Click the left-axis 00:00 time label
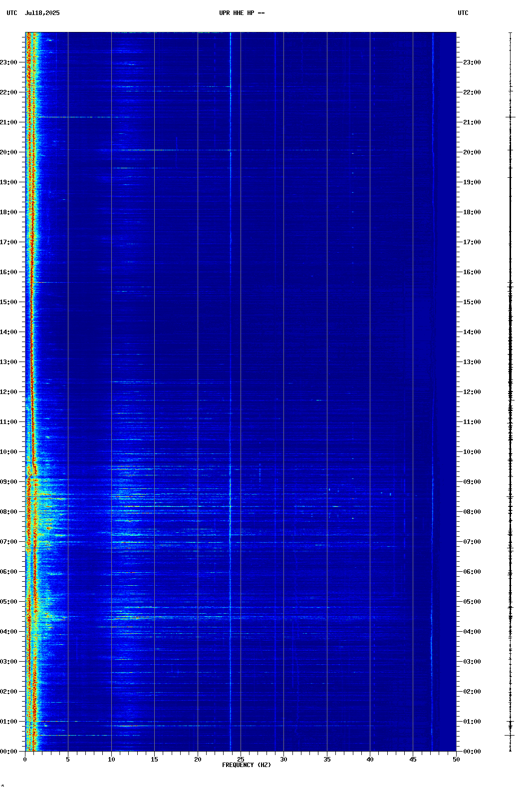Image resolution: width=532 pixels, height=791 pixels. tap(8, 752)
